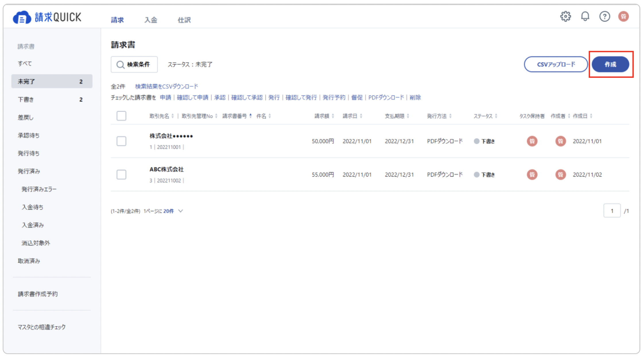Click the user avatar in top right
The height and width of the screenshot is (359, 644).
(623, 16)
